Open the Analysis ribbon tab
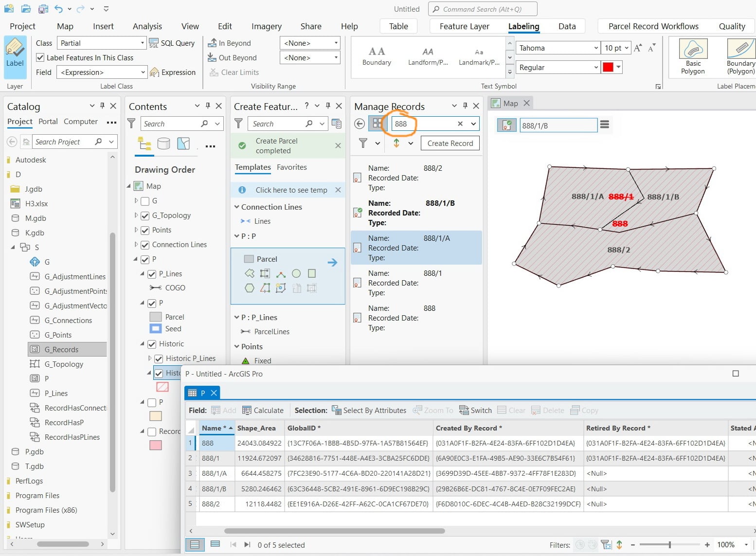This screenshot has width=756, height=556. click(147, 26)
